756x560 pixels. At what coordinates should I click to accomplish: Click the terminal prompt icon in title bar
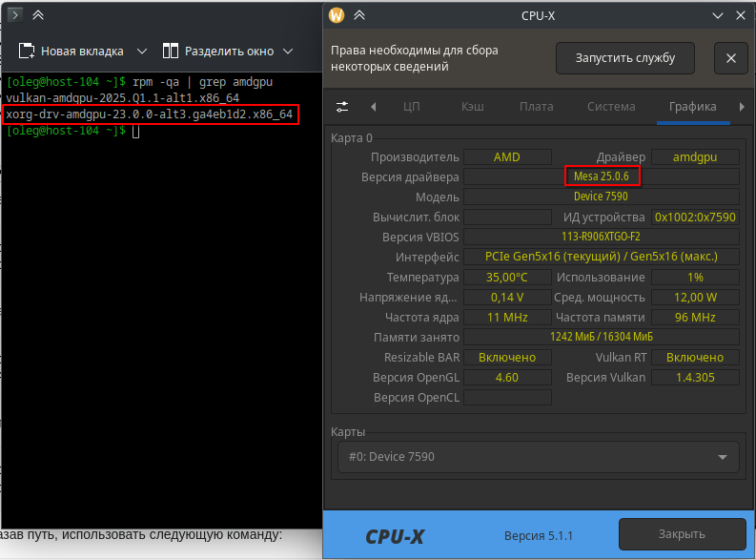tap(15, 15)
